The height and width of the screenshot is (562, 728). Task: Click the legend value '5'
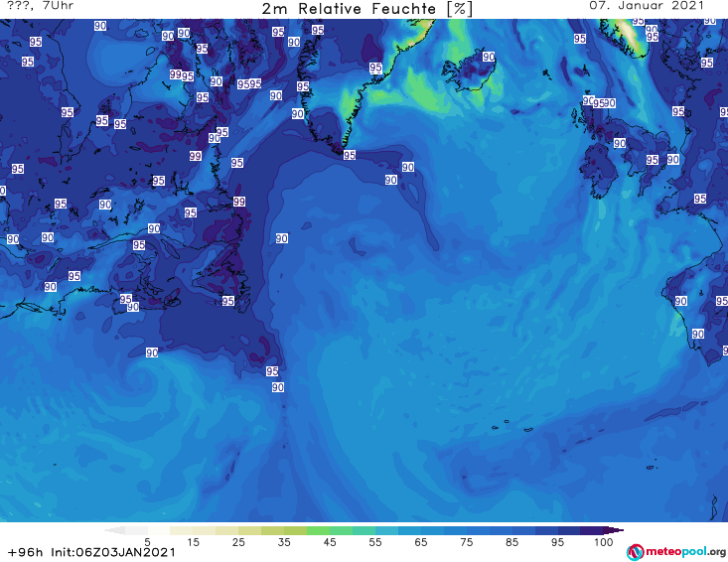[147, 542]
